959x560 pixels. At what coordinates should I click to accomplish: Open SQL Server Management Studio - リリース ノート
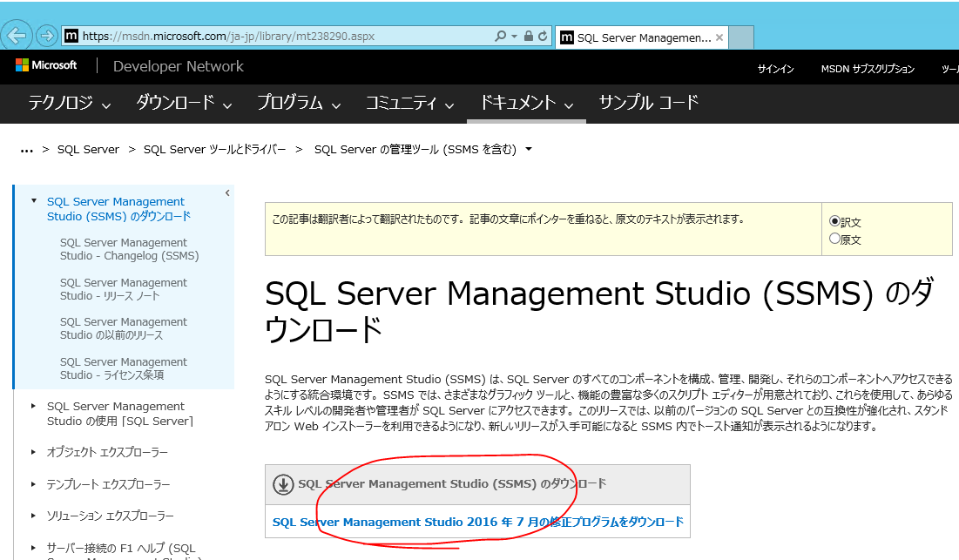click(124, 289)
